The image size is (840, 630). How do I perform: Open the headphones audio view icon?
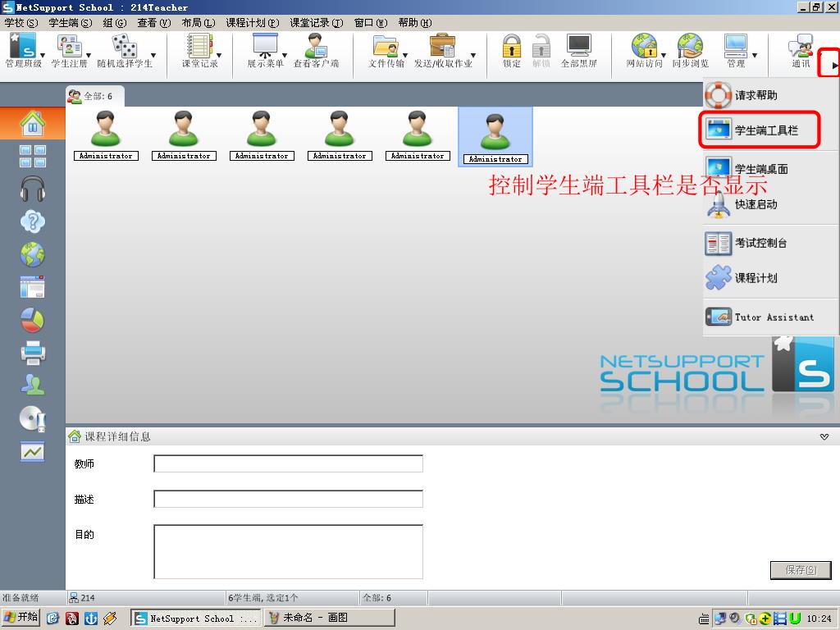coord(33,189)
